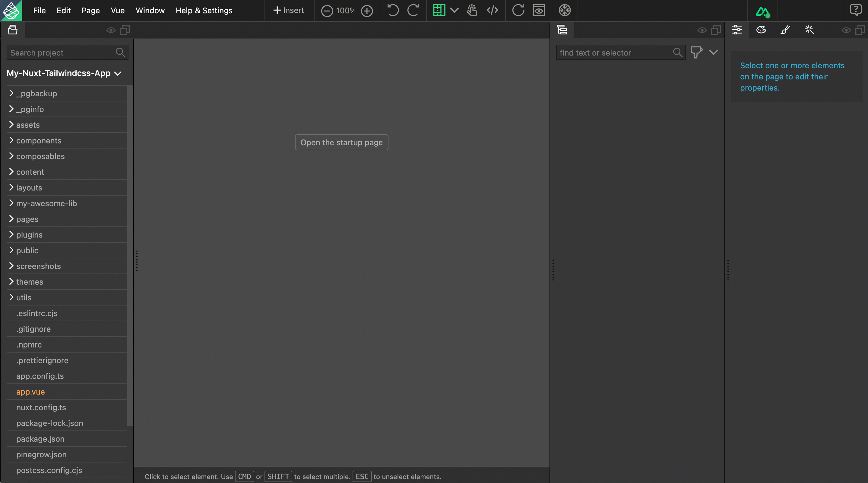Click Open the startup page button
The width and height of the screenshot is (868, 483).
tap(341, 142)
